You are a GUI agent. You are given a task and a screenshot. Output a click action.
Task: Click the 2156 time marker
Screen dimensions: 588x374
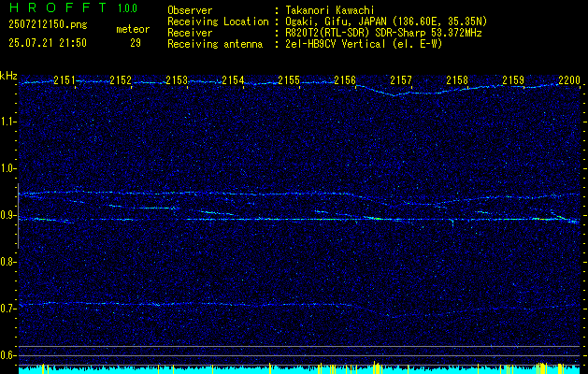coord(345,79)
